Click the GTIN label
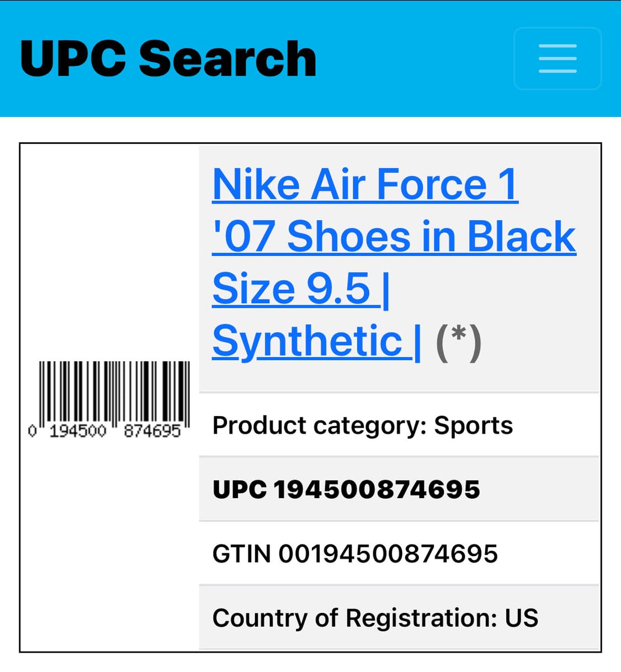Screen dimensions: 621x672 point(241,553)
